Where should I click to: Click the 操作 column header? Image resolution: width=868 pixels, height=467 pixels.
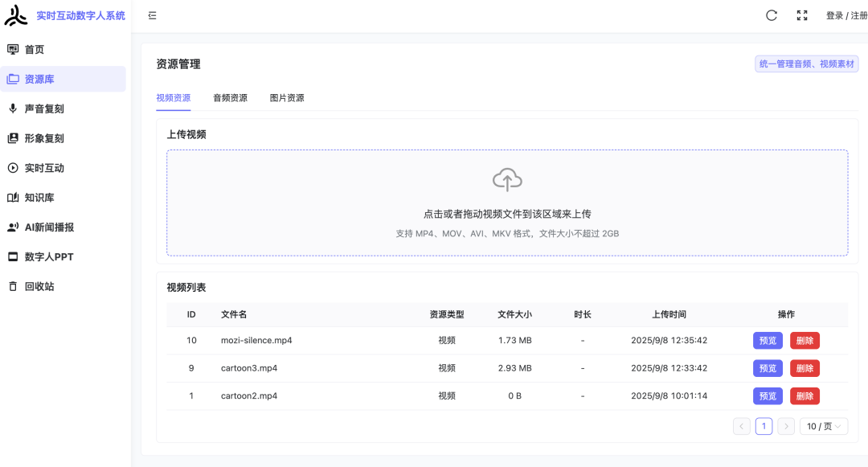tap(786, 314)
